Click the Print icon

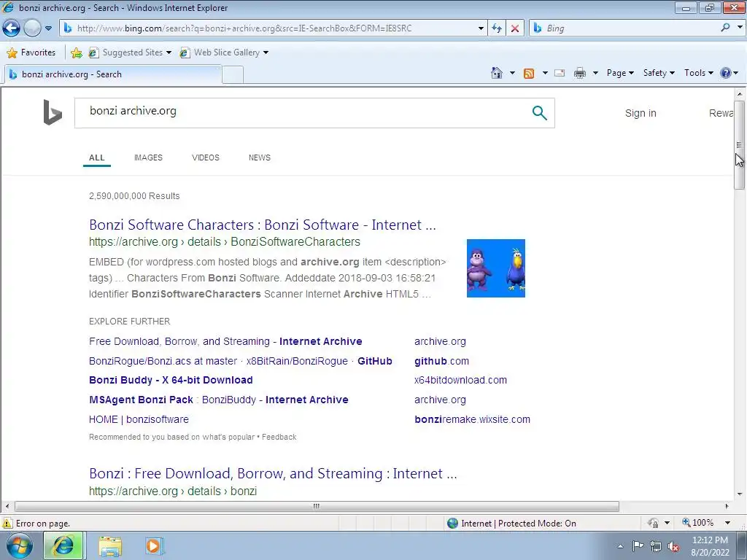[x=580, y=73]
